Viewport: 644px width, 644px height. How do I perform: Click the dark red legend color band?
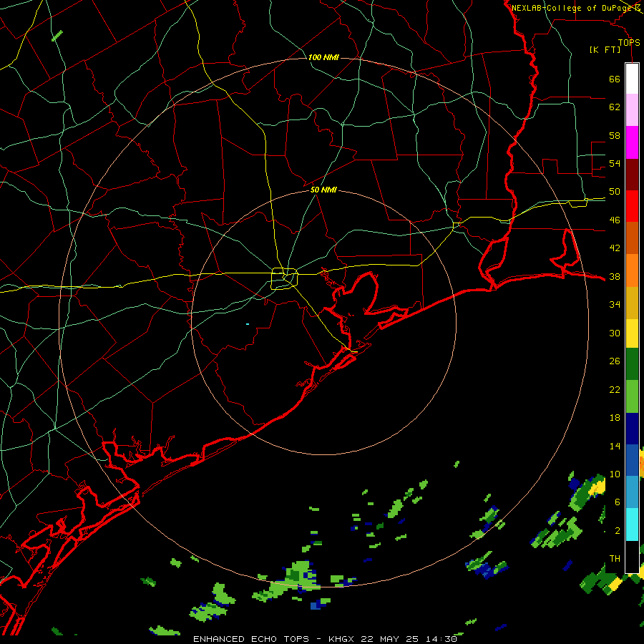point(632,175)
